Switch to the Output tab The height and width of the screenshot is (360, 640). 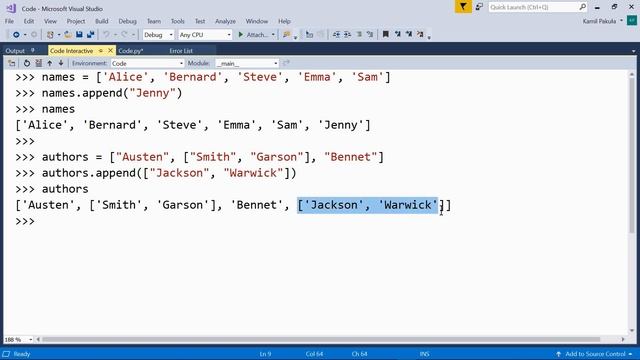click(x=15, y=51)
